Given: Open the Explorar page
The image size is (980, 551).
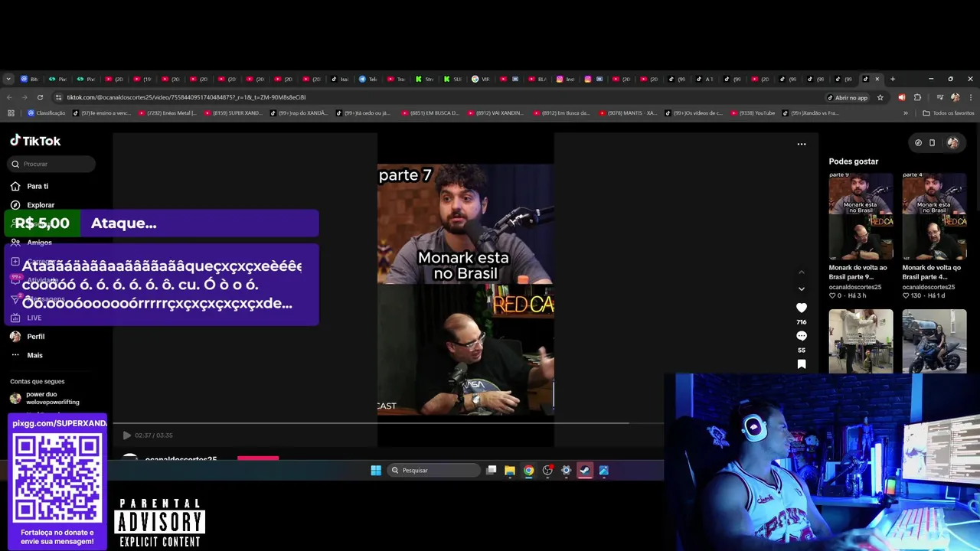Looking at the screenshot, I should [x=41, y=205].
